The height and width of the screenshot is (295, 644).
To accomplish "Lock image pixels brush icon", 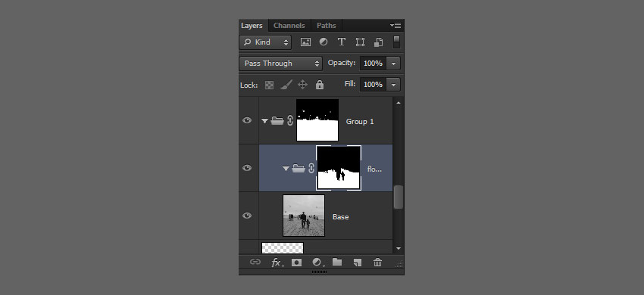I will [x=286, y=85].
